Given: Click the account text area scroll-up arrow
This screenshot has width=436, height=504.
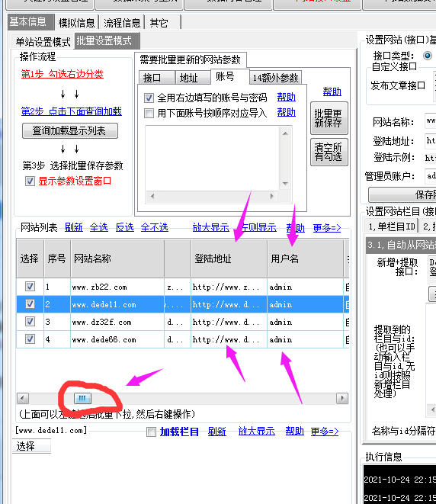Looking at the screenshot, I should point(285,133).
